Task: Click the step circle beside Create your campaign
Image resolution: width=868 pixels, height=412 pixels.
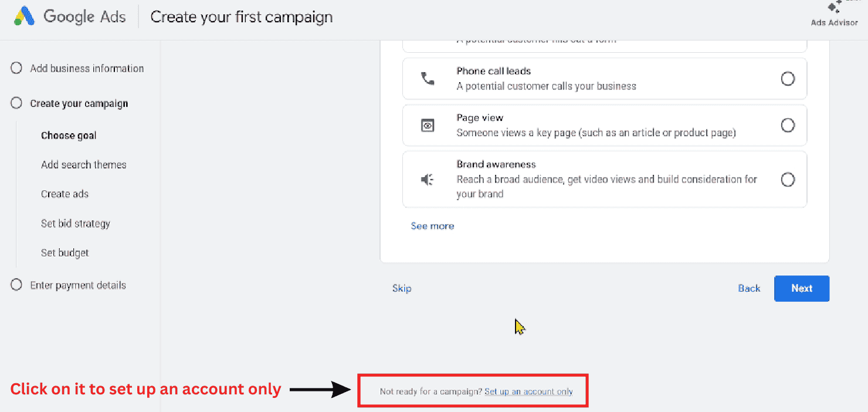Action: (x=16, y=103)
